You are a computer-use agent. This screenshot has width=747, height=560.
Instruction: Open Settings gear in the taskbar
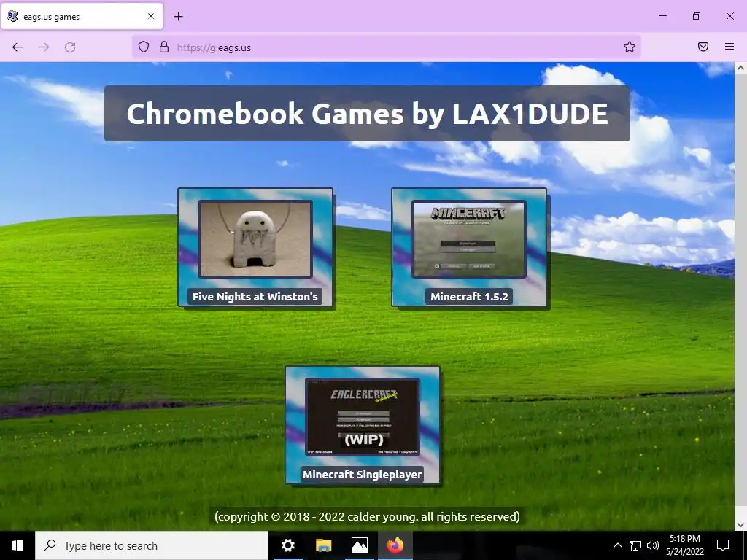tap(287, 545)
